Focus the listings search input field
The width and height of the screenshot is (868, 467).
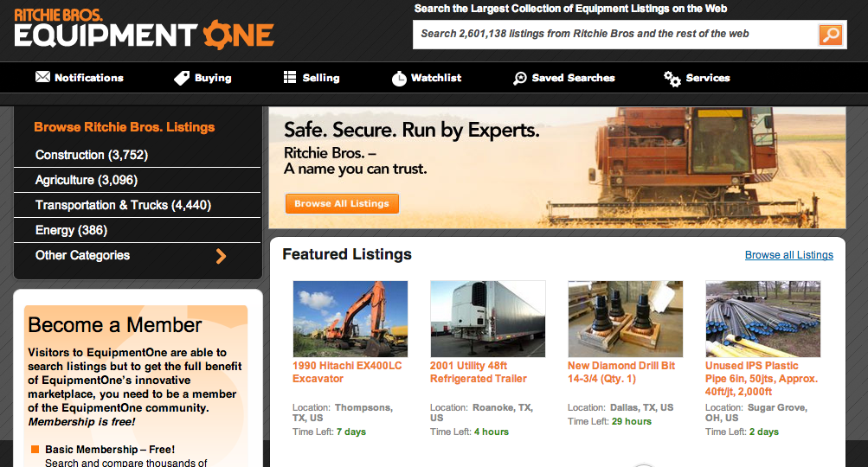coord(614,35)
